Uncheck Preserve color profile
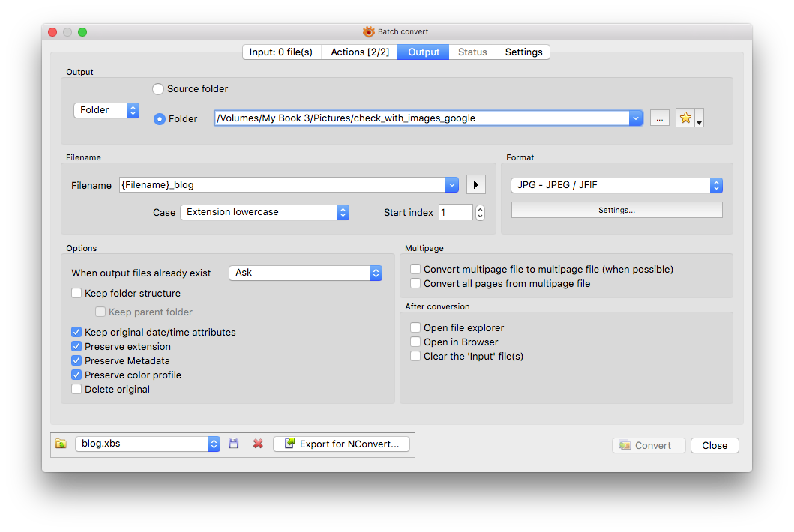The height and width of the screenshot is (532, 794). click(x=76, y=375)
